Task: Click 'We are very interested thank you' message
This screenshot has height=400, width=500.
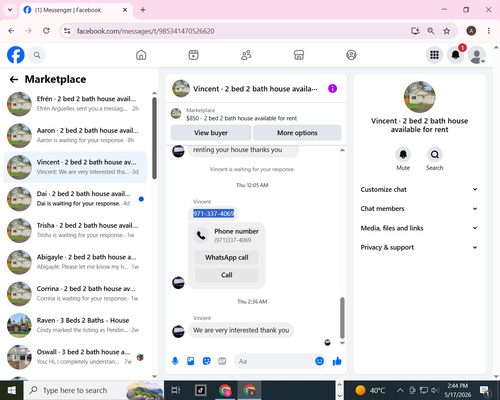Action: 241,330
